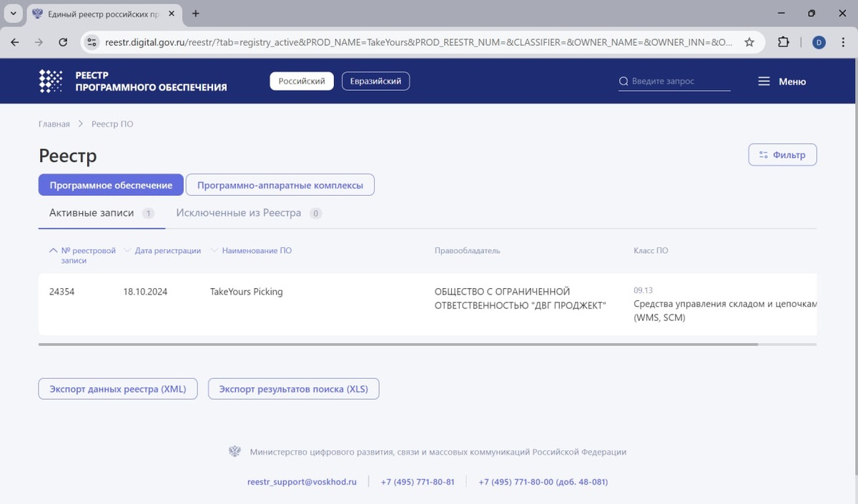Close the current registry browser tab
The width and height of the screenshot is (858, 504).
coord(171,14)
